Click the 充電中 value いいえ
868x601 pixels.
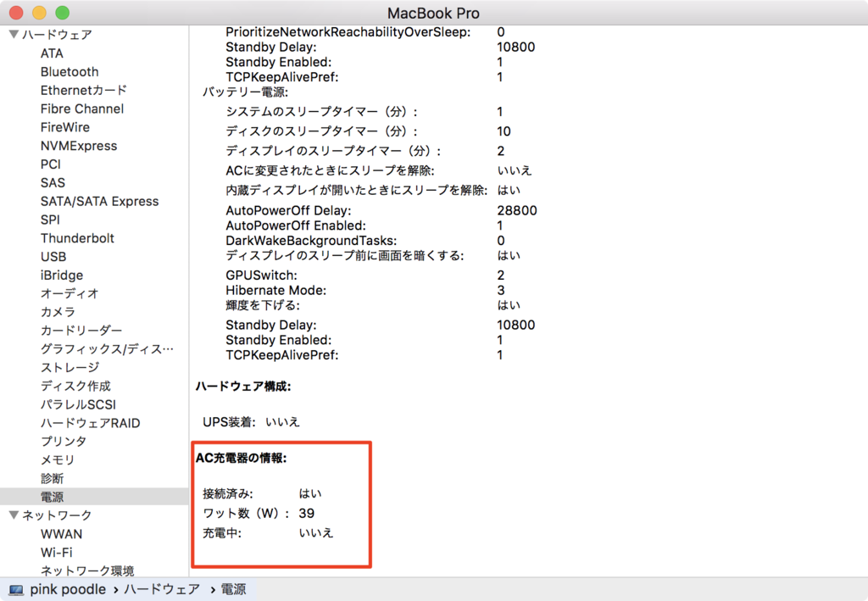click(x=316, y=532)
